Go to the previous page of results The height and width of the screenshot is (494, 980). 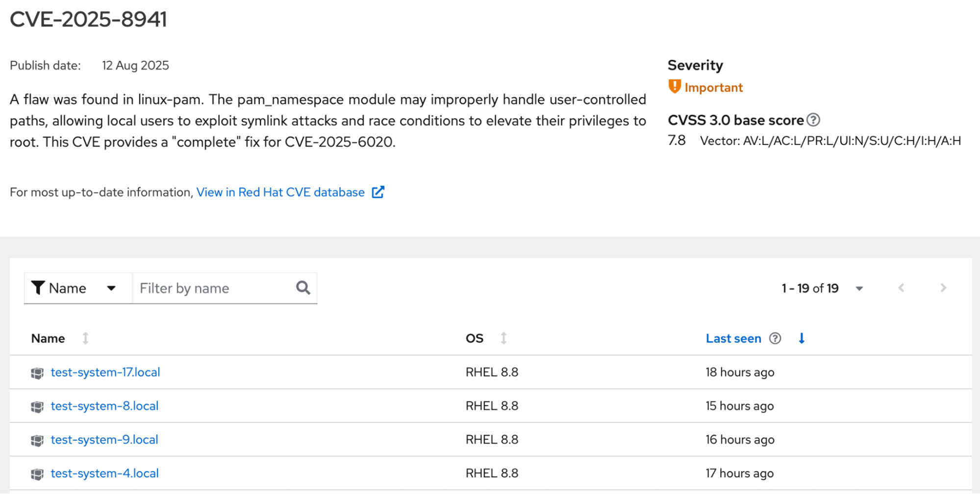[901, 288]
